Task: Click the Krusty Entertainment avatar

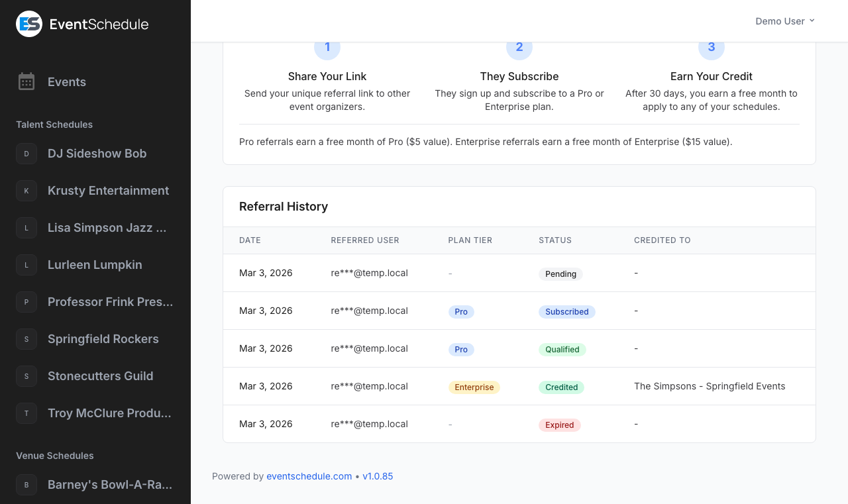Action: (26, 191)
